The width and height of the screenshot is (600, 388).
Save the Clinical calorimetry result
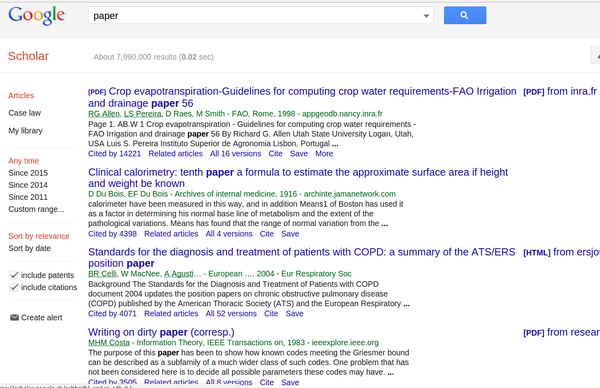pyautogui.click(x=290, y=234)
